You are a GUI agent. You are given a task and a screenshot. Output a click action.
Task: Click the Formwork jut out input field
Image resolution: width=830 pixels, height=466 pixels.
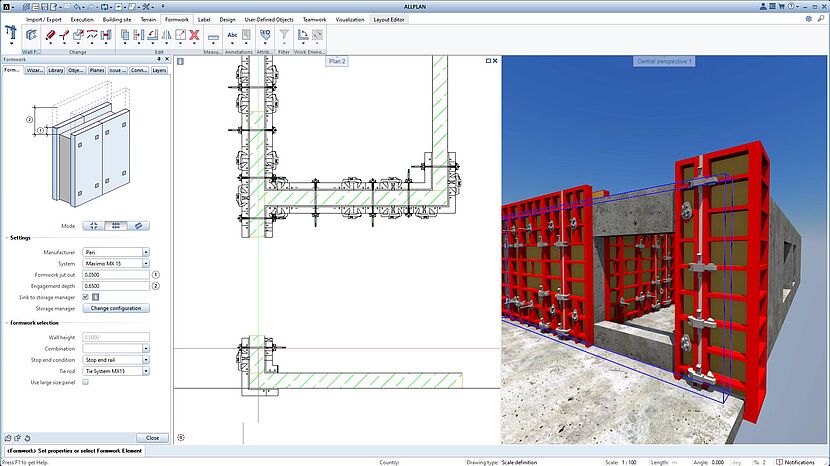(116, 275)
